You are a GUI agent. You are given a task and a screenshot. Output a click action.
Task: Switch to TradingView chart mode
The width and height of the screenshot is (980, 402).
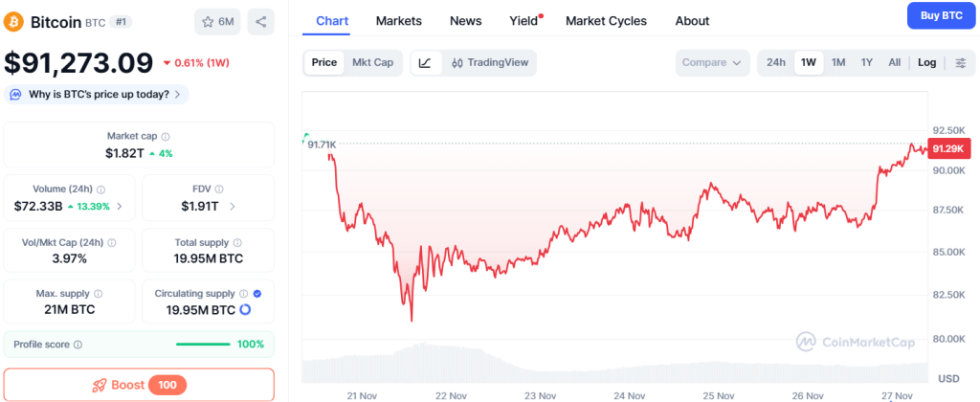489,63
